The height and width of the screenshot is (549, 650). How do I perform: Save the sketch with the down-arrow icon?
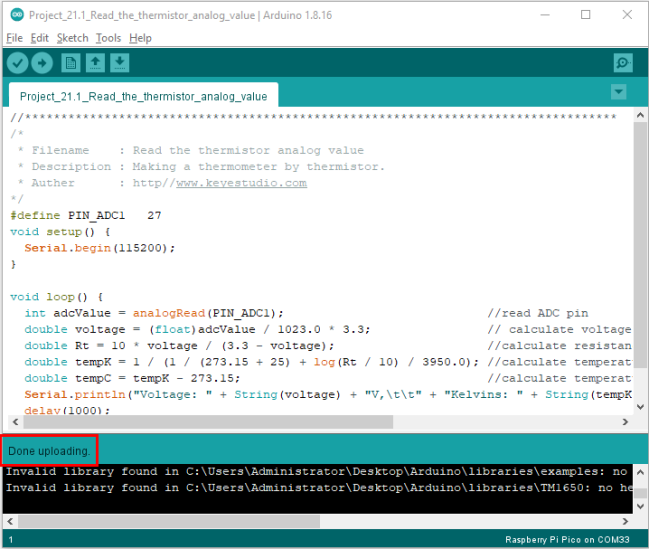coord(120,63)
